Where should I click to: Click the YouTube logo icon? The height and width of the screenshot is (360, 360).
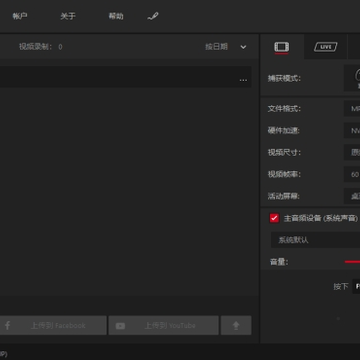click(120, 326)
